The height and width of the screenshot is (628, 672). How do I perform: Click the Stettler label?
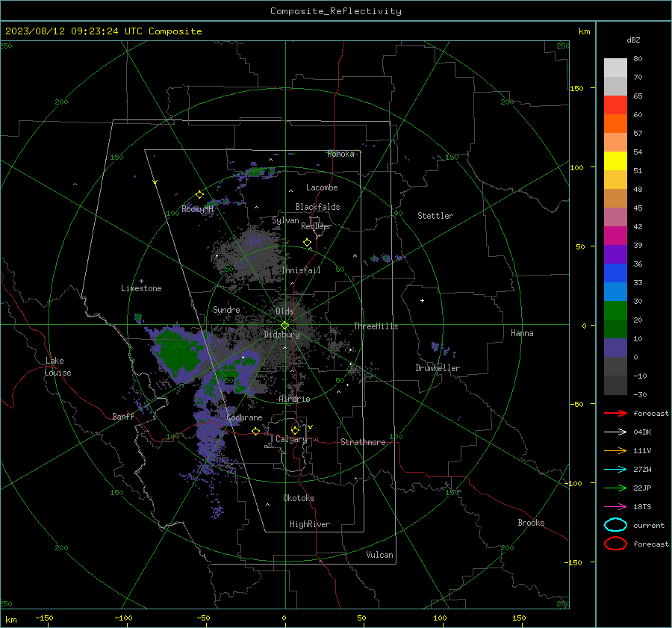pos(435,216)
